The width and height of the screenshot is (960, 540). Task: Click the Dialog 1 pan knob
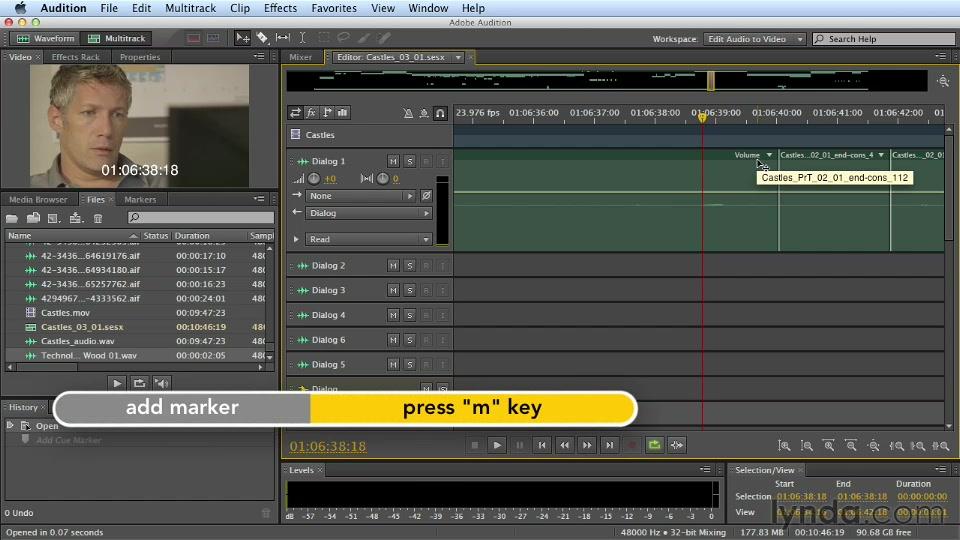(x=383, y=179)
